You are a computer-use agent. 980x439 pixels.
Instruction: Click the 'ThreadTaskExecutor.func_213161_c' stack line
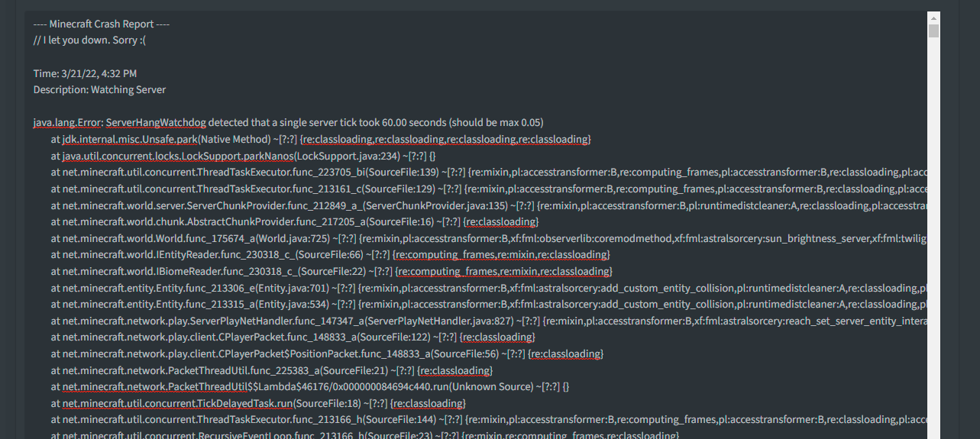(x=490, y=189)
